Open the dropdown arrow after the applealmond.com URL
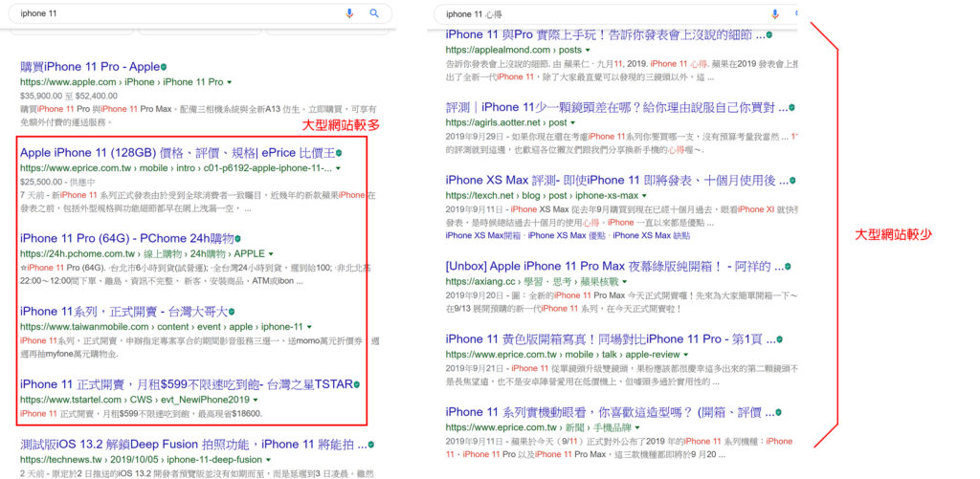Viewport: 980px width, 479px height. click(x=588, y=50)
